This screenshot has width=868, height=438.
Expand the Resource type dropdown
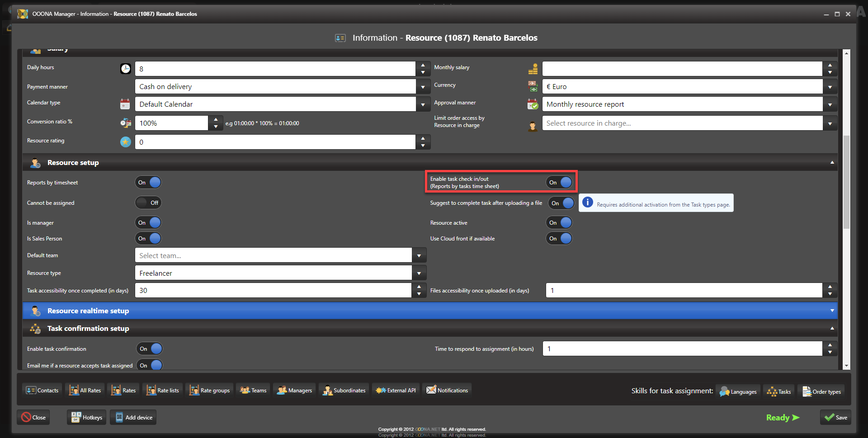pyautogui.click(x=419, y=273)
